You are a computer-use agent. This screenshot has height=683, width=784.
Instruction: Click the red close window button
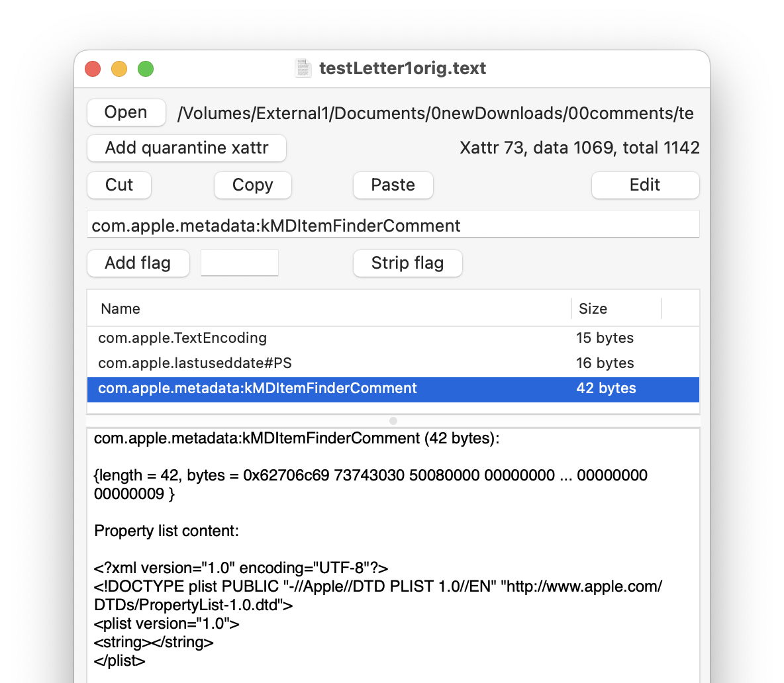tap(93, 69)
